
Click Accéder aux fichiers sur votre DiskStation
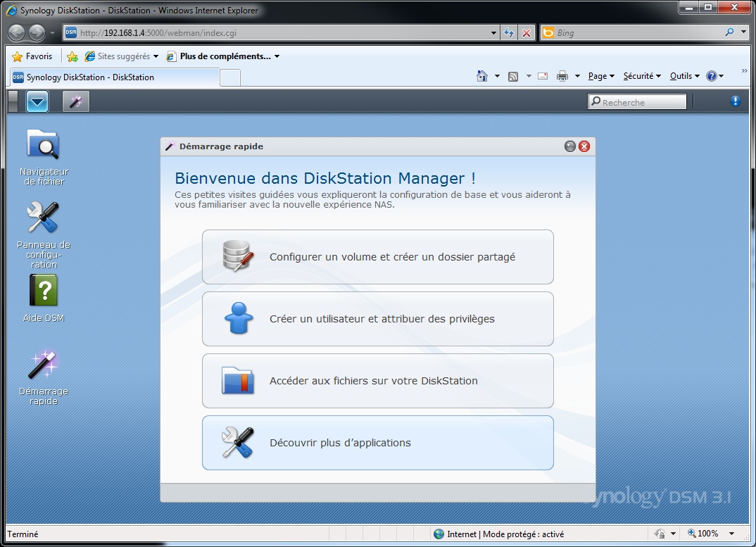point(377,381)
